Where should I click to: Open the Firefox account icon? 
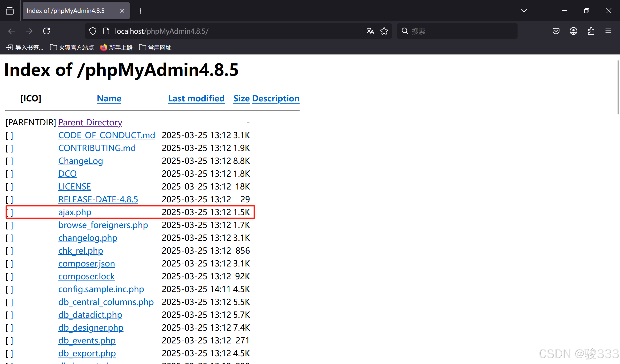point(573,31)
